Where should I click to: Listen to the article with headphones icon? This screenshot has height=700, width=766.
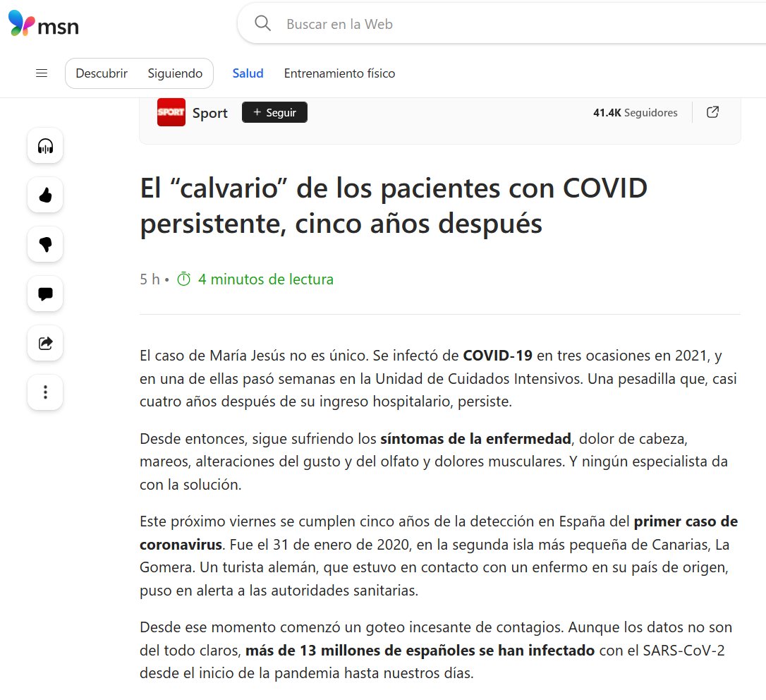(45, 146)
